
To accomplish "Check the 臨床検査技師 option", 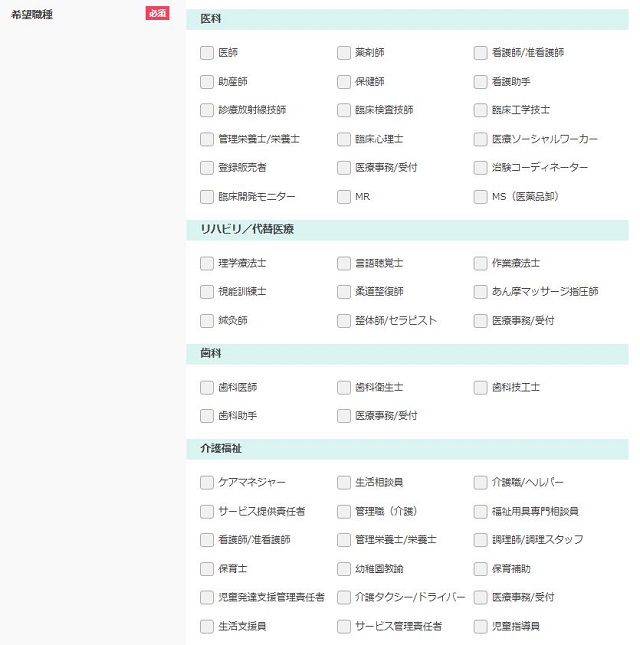I will [x=343, y=110].
